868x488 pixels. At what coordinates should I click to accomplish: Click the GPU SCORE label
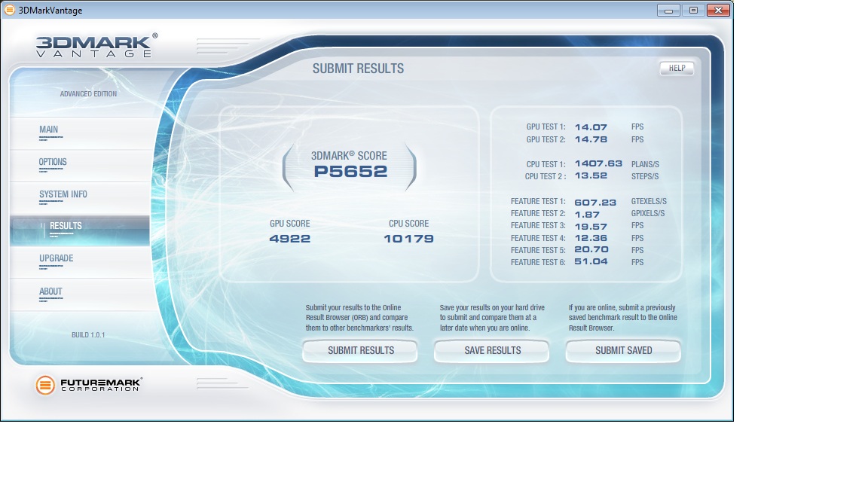[289, 224]
